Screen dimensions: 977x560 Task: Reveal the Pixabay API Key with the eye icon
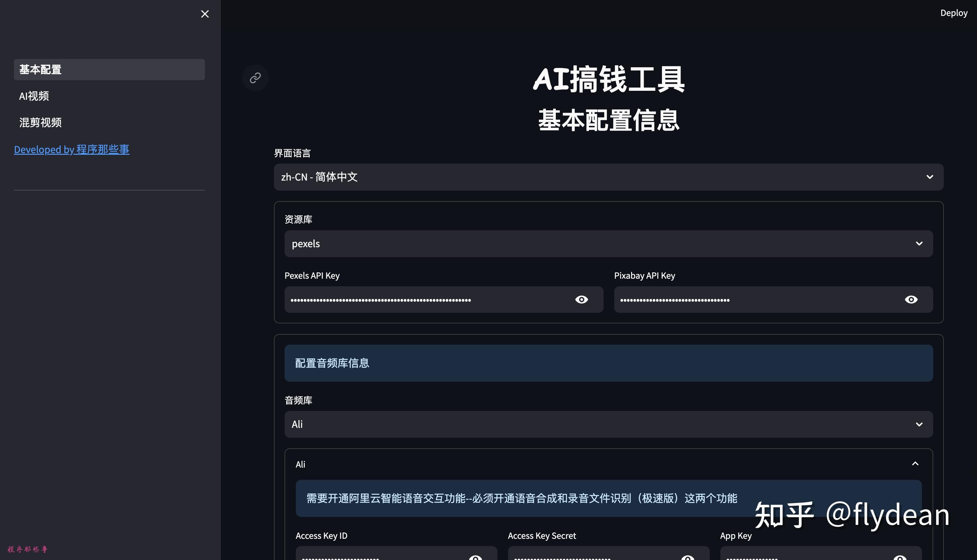point(911,299)
